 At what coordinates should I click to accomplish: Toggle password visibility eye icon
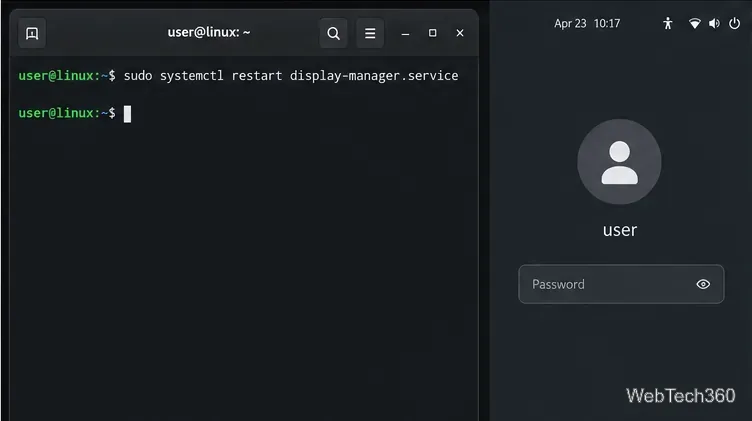(703, 284)
